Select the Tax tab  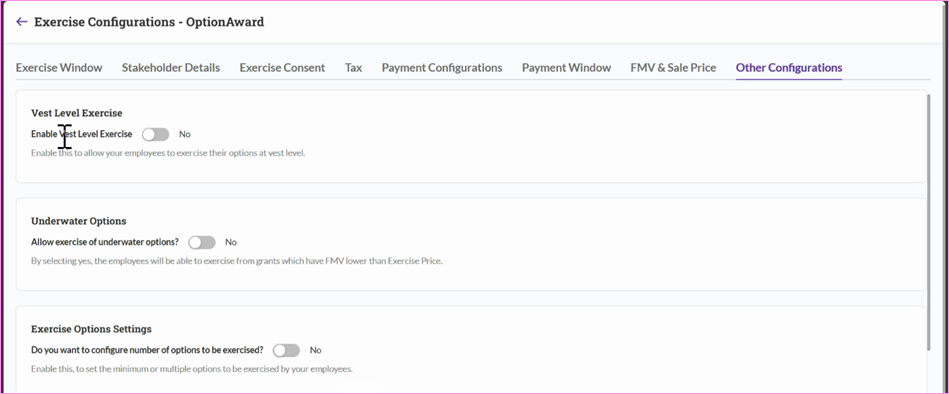pos(353,68)
